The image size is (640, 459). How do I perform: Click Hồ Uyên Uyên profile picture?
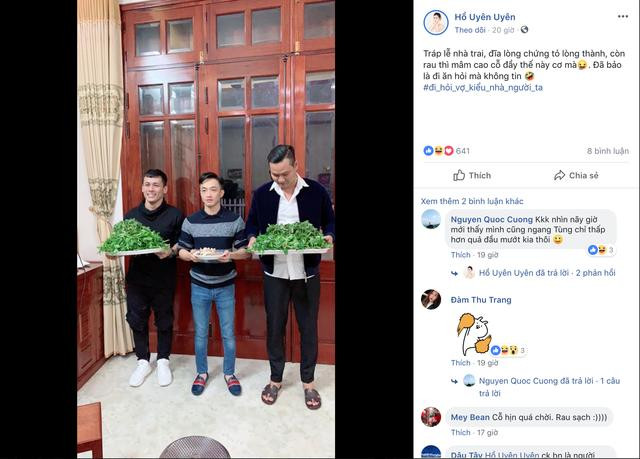click(436, 22)
